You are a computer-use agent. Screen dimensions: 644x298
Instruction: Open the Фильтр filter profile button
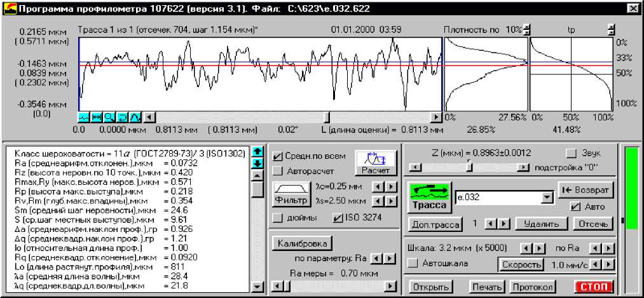click(292, 194)
